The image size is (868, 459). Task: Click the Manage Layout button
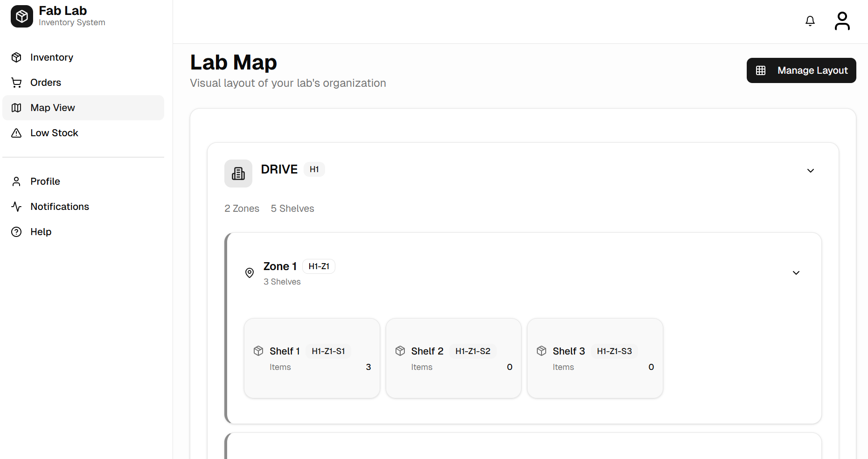point(801,70)
